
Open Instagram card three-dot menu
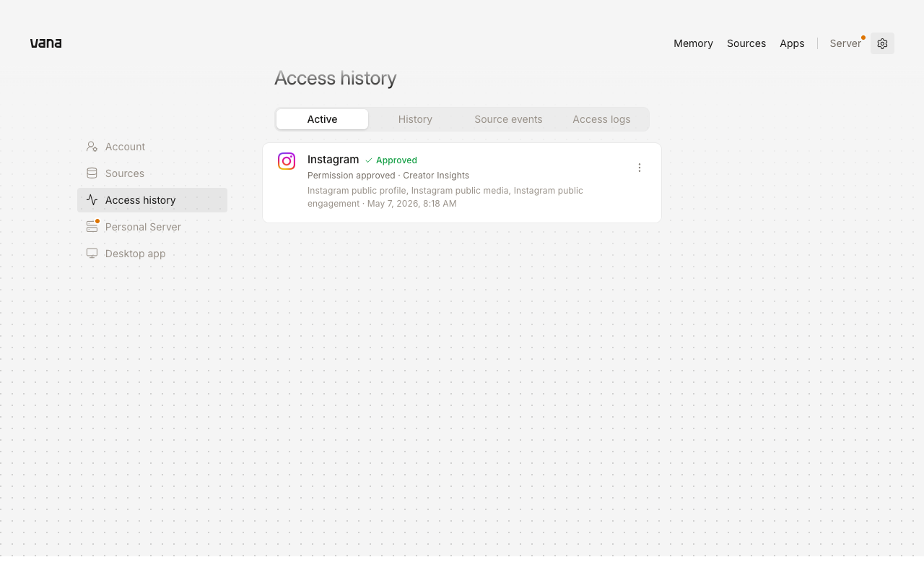point(639,168)
